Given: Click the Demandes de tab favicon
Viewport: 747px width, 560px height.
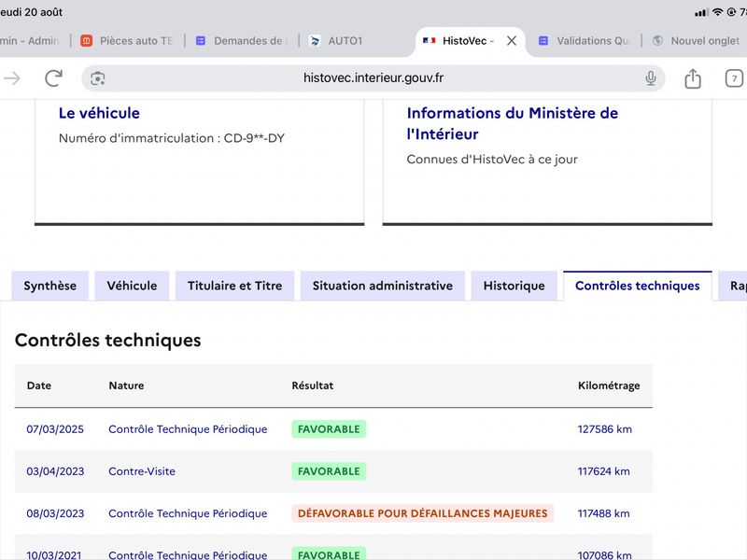Looking at the screenshot, I should pyautogui.click(x=201, y=41).
